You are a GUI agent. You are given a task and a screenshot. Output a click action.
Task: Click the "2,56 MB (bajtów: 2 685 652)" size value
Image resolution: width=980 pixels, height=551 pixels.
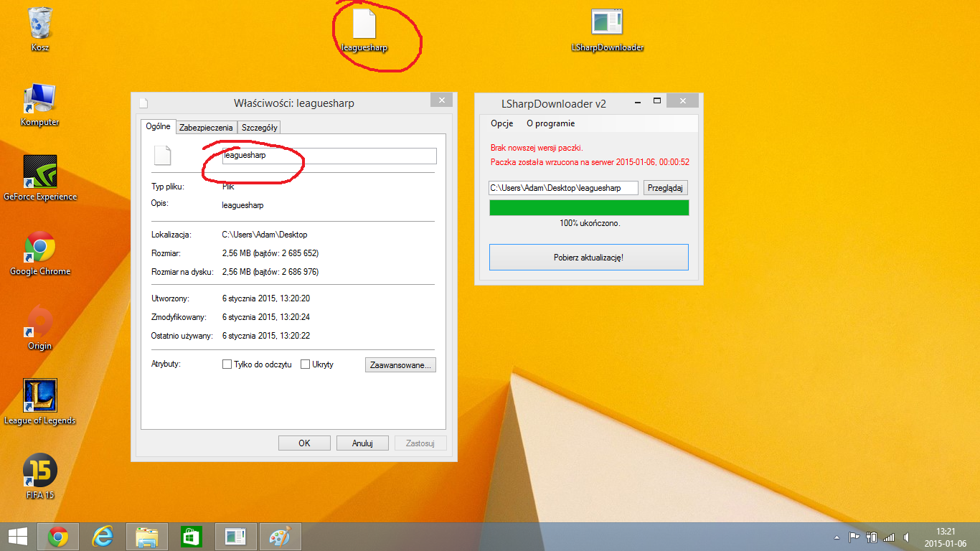click(x=270, y=253)
